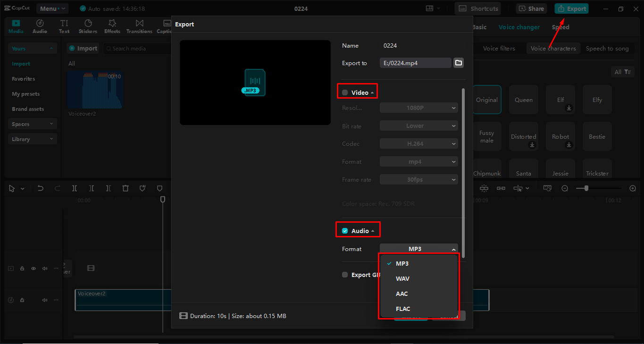Choose WAV from the audio format list
644x344 pixels.
click(x=419, y=278)
